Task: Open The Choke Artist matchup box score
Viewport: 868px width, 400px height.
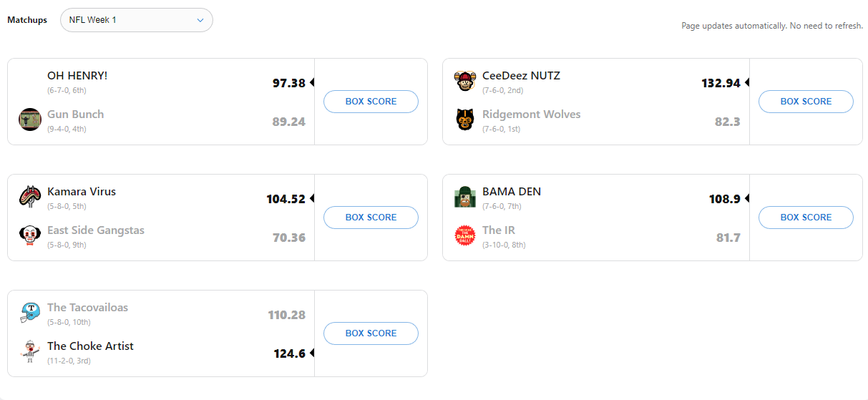Action: pos(371,333)
